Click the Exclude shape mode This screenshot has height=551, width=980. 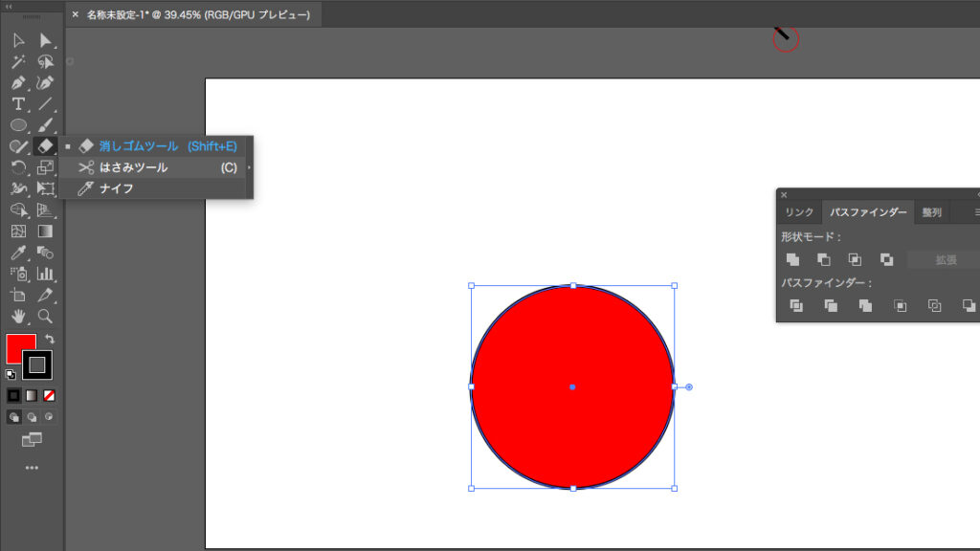886,259
